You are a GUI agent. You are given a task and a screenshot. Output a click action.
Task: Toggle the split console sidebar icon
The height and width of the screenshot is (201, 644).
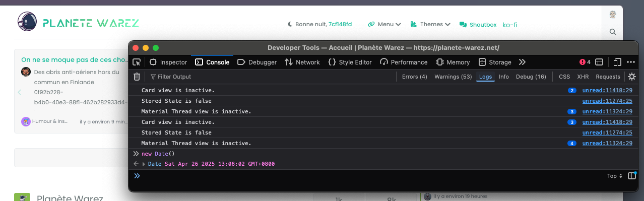pyautogui.click(x=631, y=176)
